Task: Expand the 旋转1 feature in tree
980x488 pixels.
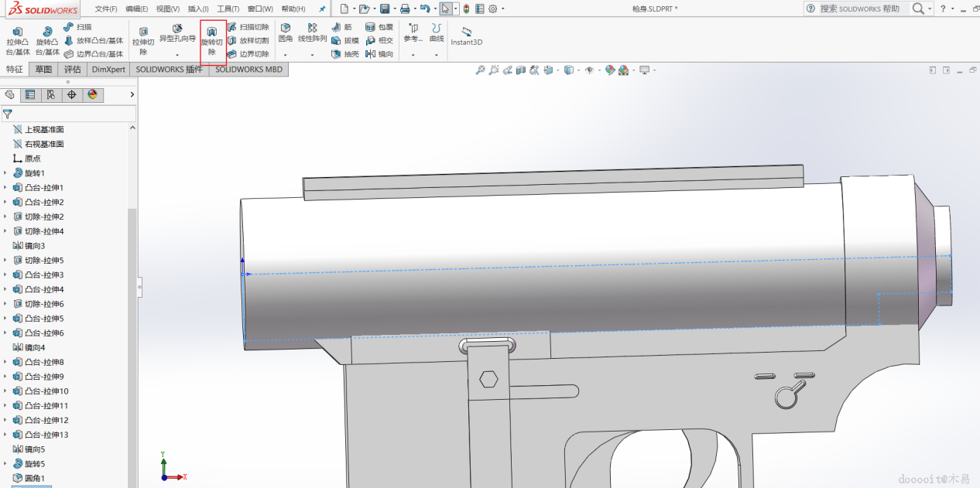Action: 5,173
